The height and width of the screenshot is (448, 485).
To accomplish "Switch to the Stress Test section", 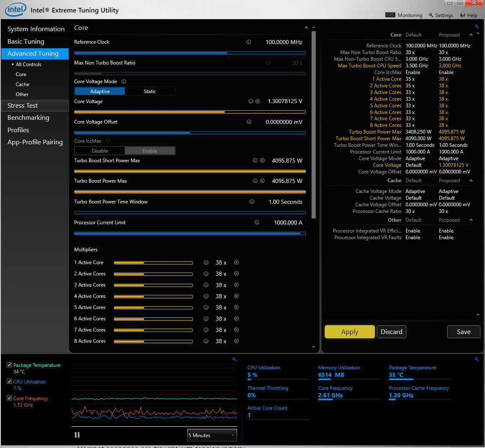I will [22, 106].
